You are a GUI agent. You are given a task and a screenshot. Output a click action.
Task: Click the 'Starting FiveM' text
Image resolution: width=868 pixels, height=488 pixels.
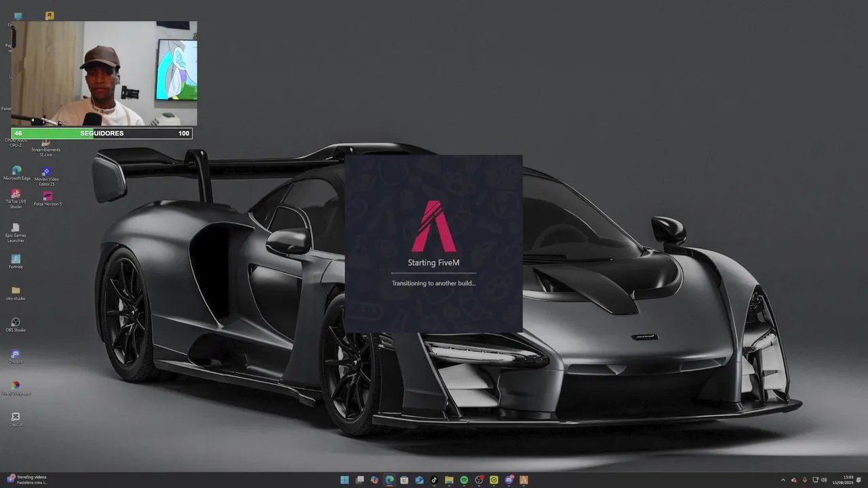click(434, 263)
